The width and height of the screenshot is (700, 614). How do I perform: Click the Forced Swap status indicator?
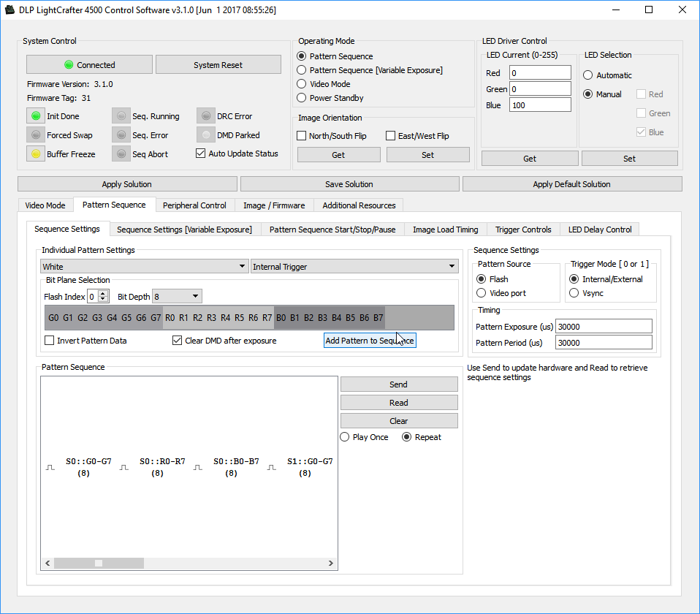click(x=36, y=134)
